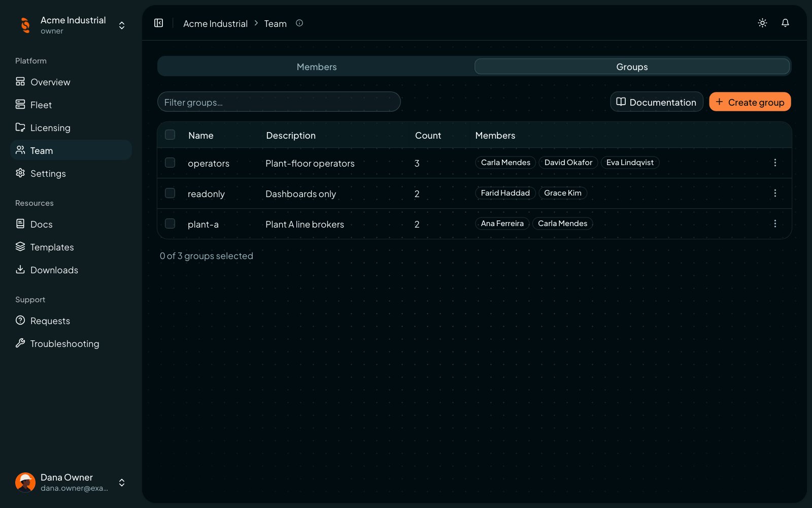The image size is (812, 508).
Task: Open the Documentation button
Action: click(x=657, y=102)
